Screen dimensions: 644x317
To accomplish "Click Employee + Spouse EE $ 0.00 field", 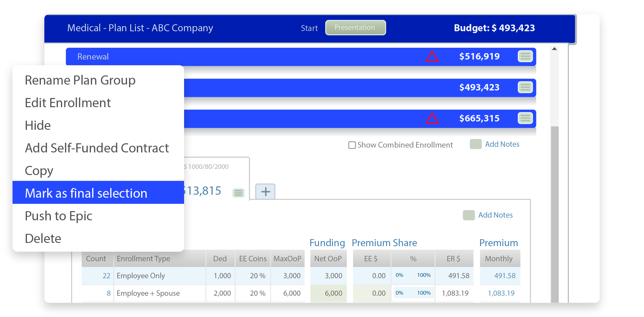I will pyautogui.click(x=371, y=293).
